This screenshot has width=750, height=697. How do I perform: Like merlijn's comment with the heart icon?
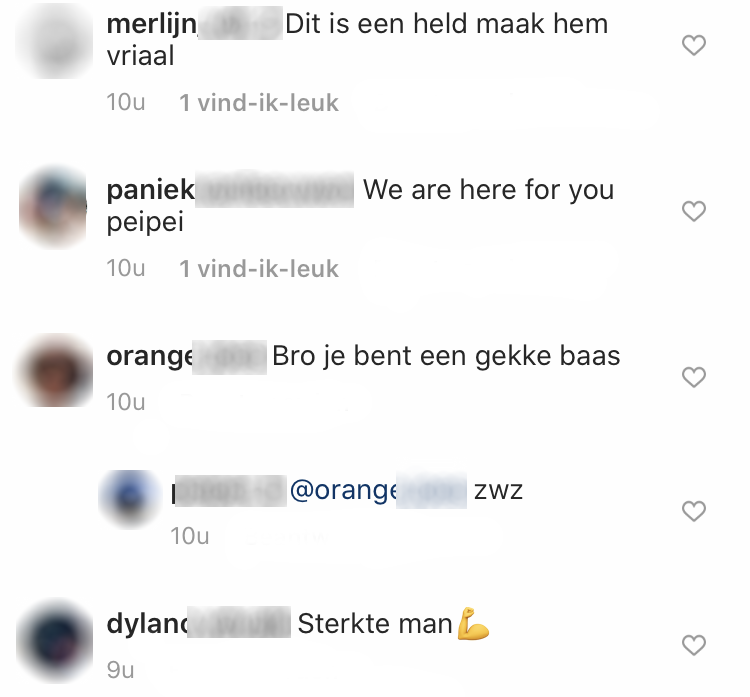click(694, 45)
